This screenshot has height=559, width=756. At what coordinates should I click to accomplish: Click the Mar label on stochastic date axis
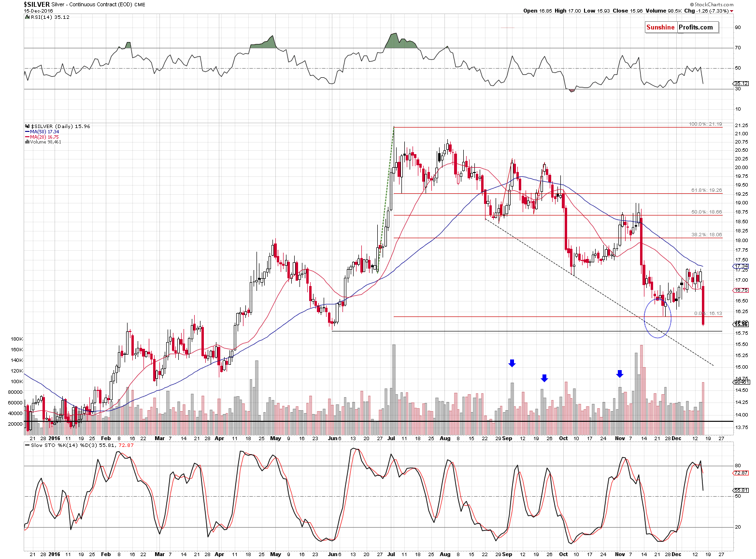tap(159, 554)
